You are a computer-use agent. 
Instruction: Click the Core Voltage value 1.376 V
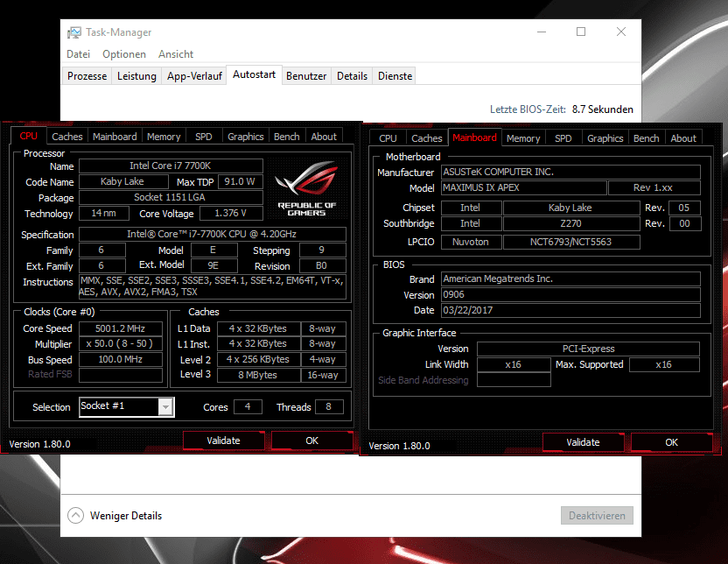click(231, 213)
